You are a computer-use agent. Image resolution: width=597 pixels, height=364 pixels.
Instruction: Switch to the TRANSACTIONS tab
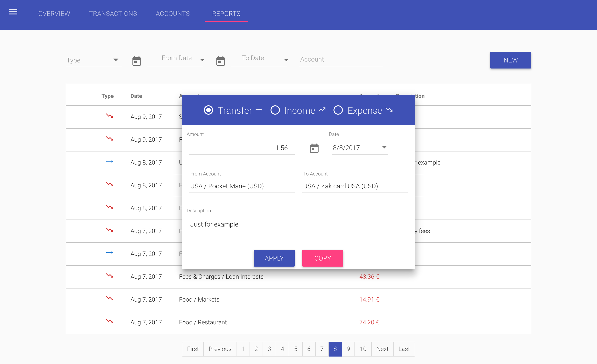click(x=113, y=14)
